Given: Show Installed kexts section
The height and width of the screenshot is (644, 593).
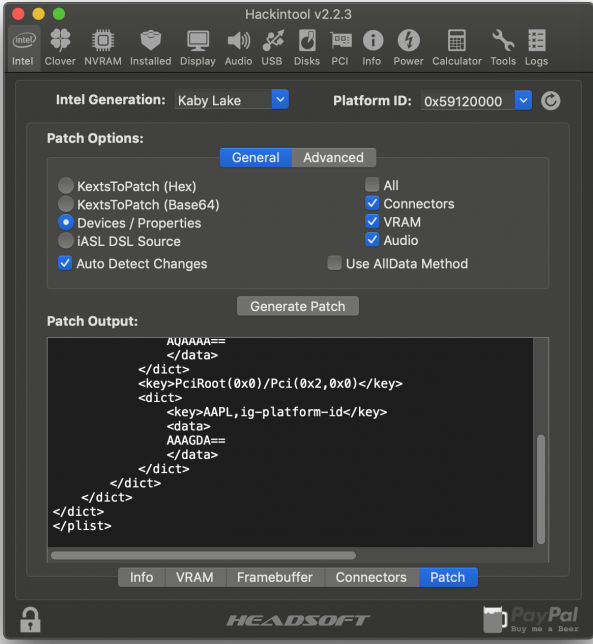Looking at the screenshot, I should point(151,48).
